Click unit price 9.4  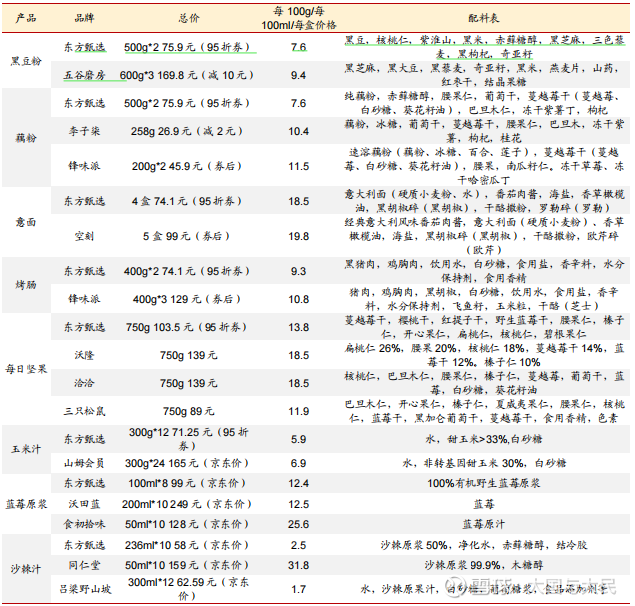[x=298, y=75]
